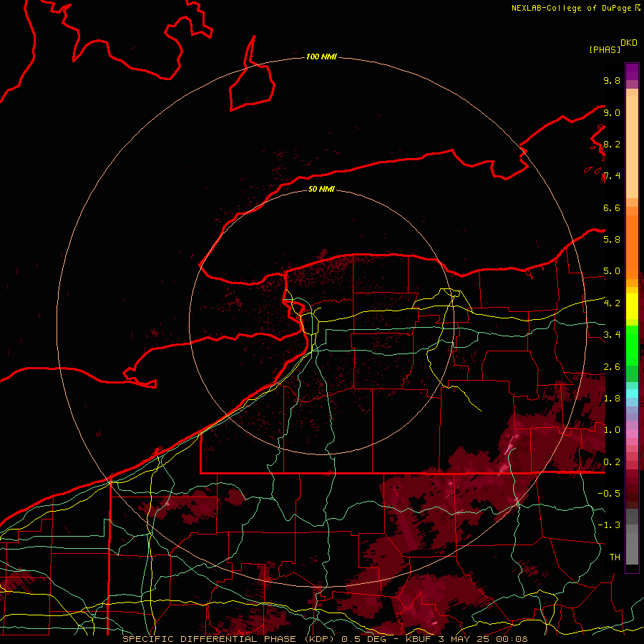Click the 9.8 value on the scale
Viewport: 644px width, 644px height.
[x=612, y=80]
